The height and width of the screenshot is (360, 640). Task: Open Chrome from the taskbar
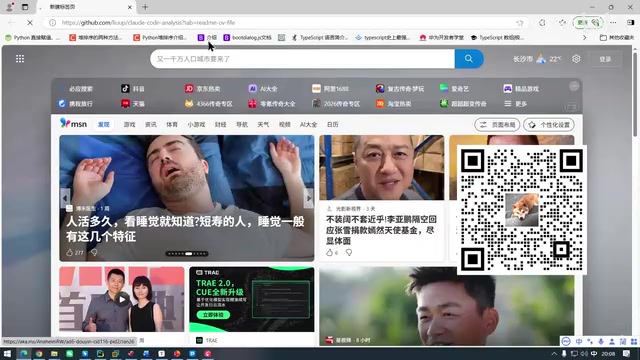(x=39, y=353)
